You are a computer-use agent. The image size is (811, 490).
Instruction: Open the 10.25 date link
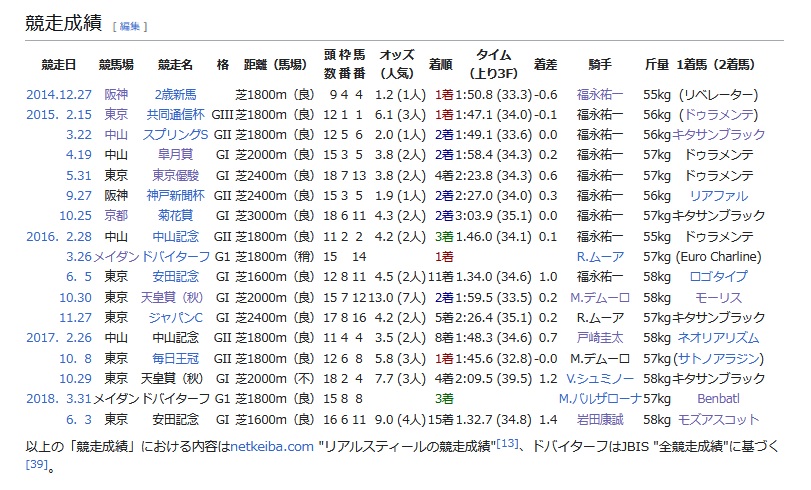click(76, 215)
